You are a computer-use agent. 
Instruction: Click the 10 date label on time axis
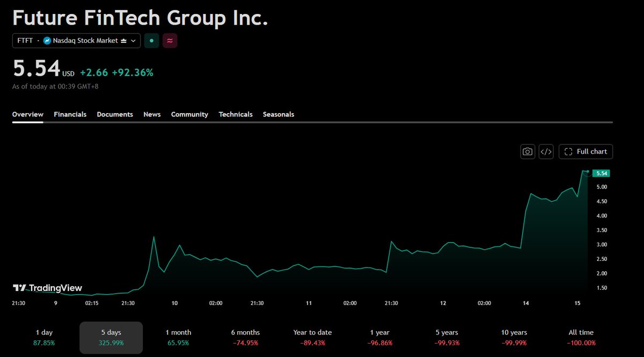(x=174, y=303)
